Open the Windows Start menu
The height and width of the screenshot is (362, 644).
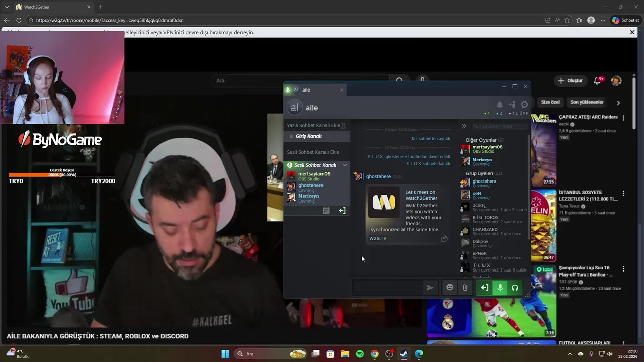click(225, 354)
